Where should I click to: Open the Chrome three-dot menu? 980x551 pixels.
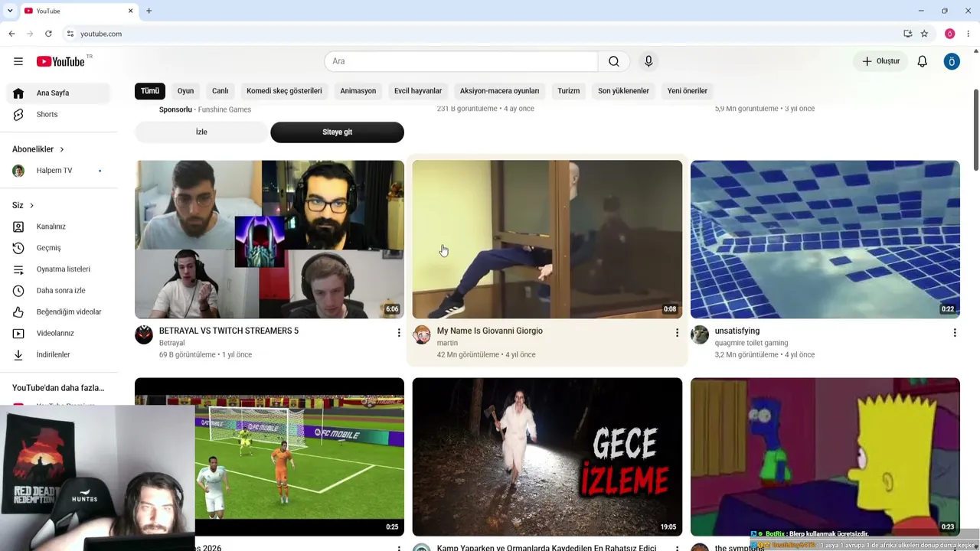click(969, 34)
